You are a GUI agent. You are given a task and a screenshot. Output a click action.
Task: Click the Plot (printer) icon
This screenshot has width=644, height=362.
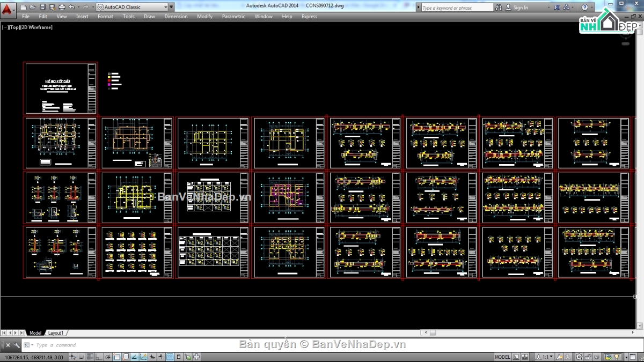point(62,7)
